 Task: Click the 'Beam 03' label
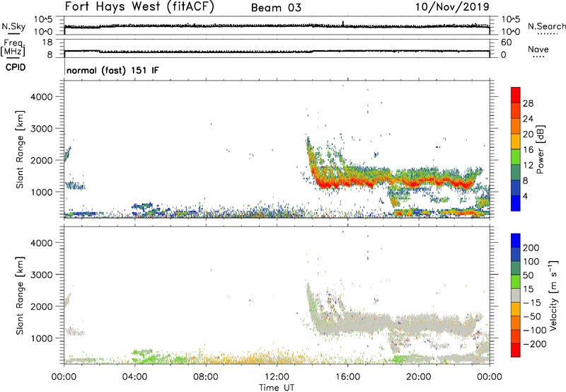click(x=276, y=8)
